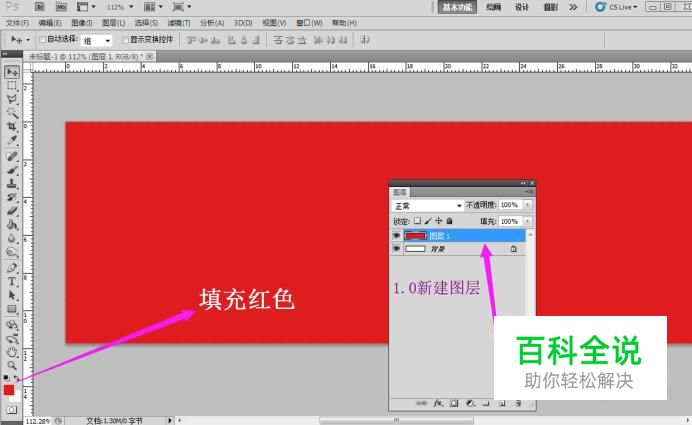Select the Rectangle shape tool
This screenshot has width=692, height=425.
(x=12, y=309)
